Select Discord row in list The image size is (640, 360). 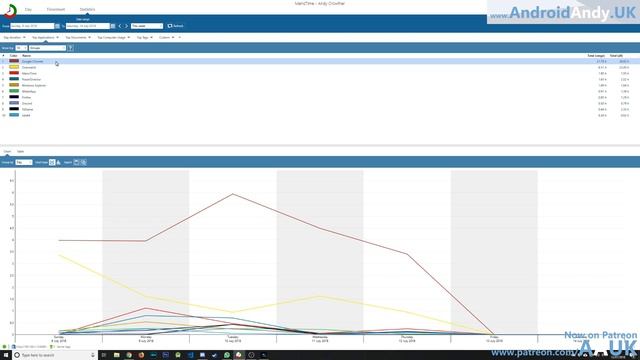tap(320, 103)
